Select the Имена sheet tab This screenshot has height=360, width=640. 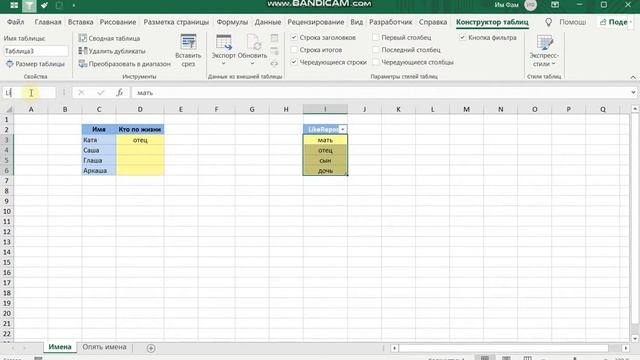tap(60, 347)
